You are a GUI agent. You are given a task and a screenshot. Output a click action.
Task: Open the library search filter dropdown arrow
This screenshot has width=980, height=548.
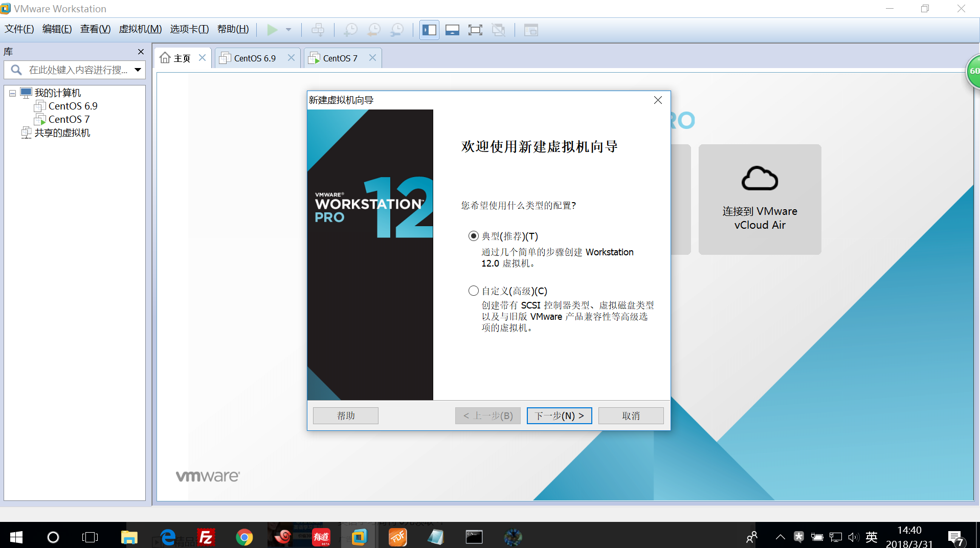tap(138, 70)
